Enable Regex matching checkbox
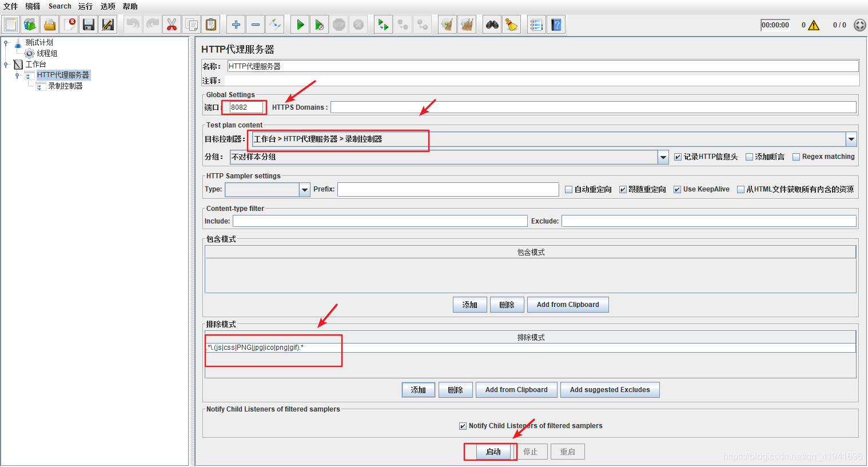This screenshot has height=467, width=868. [796, 157]
